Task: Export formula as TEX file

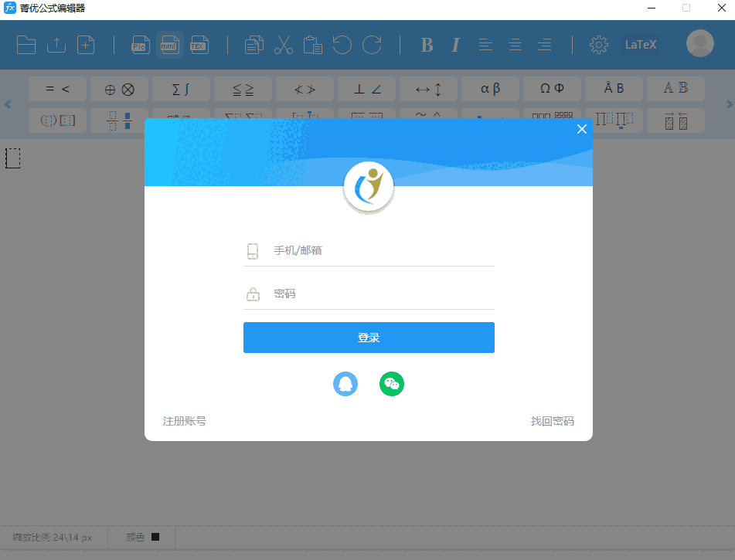Action: click(x=199, y=45)
